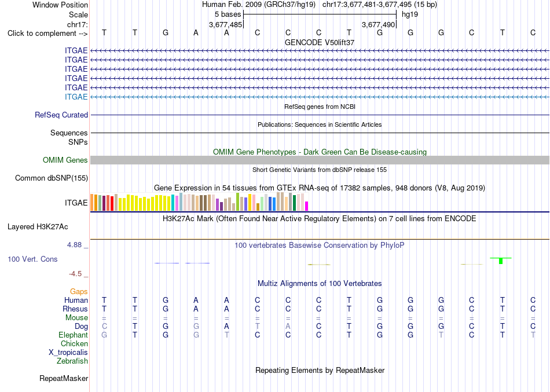Click the 'Human Feb. 2009 (GRCh37/hg19)' header text
The height and width of the screenshot is (392, 550).
coord(259,5)
